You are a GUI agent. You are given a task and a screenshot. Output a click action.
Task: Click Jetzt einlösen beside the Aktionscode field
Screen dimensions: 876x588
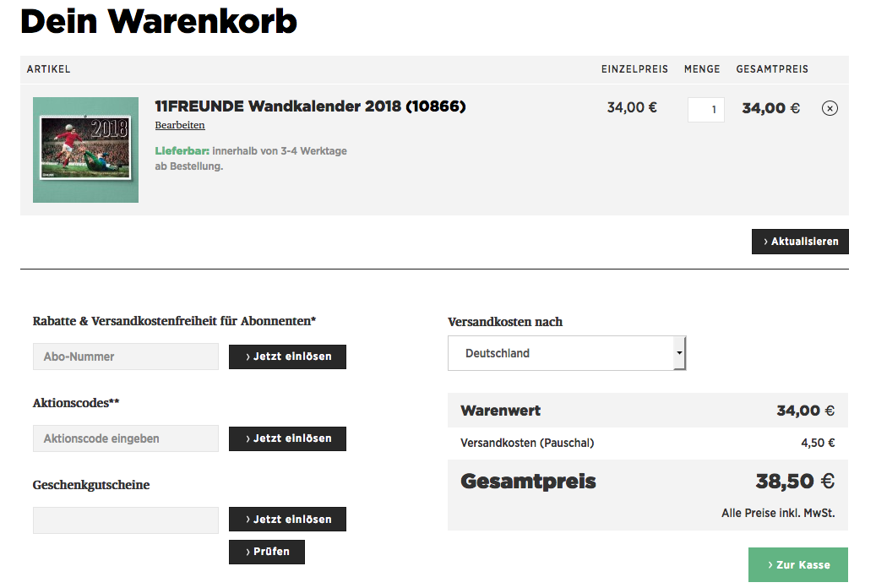point(287,438)
